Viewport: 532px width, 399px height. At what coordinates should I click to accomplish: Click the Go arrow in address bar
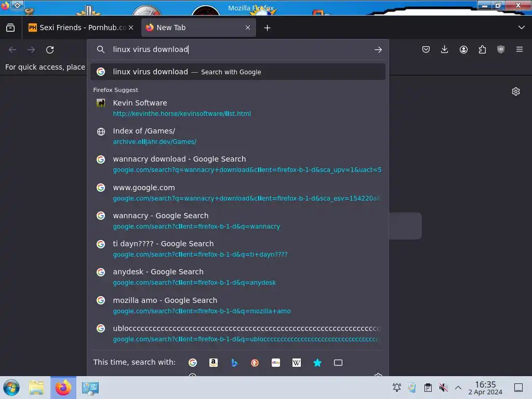click(378, 50)
